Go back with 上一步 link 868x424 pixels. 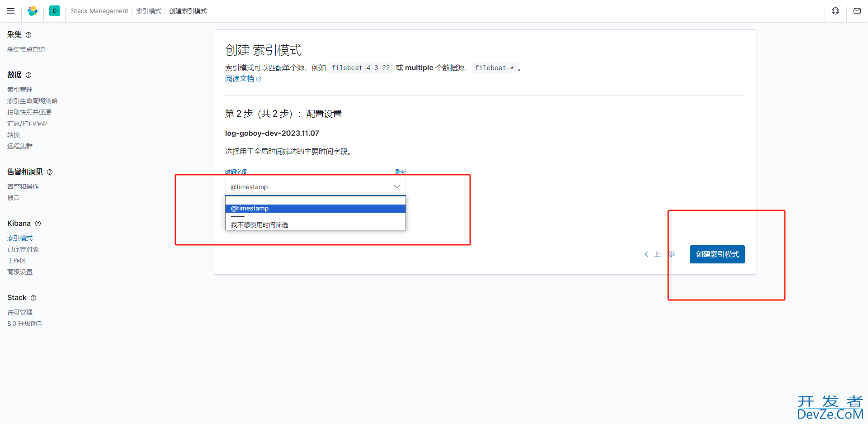(x=660, y=254)
